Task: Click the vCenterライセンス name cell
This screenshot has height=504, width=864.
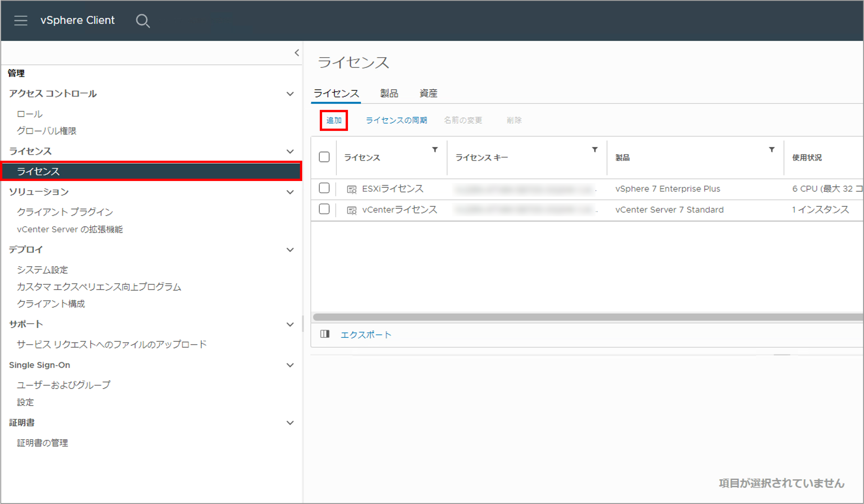Action: click(400, 210)
